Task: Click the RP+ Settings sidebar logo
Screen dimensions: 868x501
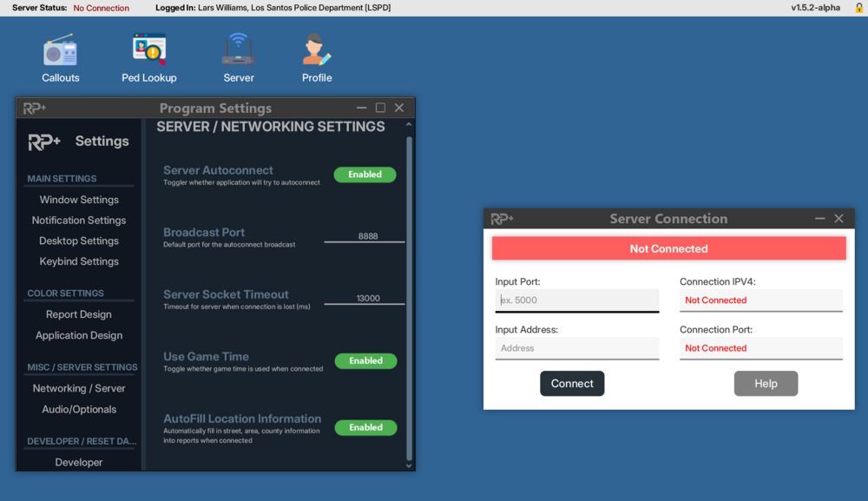Action: pos(43,141)
